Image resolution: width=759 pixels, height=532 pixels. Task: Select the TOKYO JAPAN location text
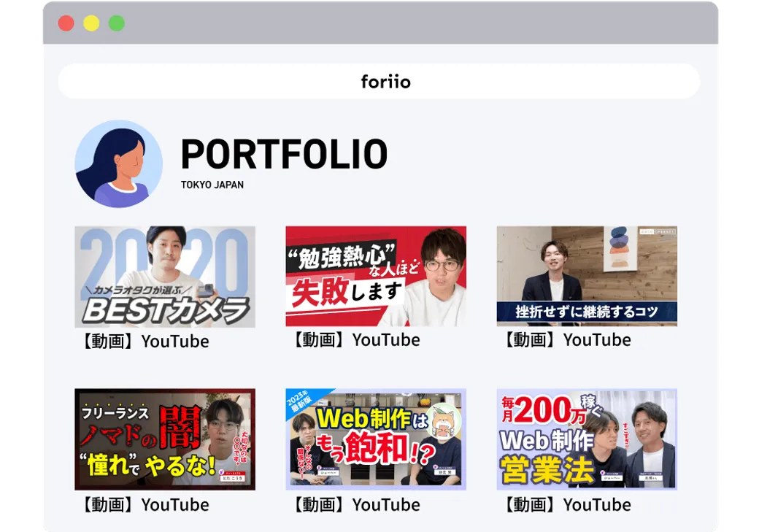pyautogui.click(x=212, y=185)
